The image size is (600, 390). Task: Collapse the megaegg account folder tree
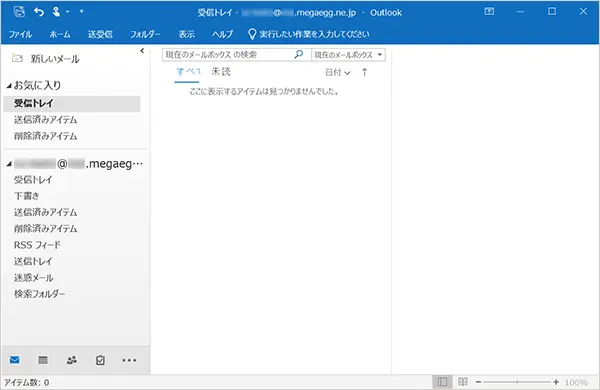coord(9,164)
